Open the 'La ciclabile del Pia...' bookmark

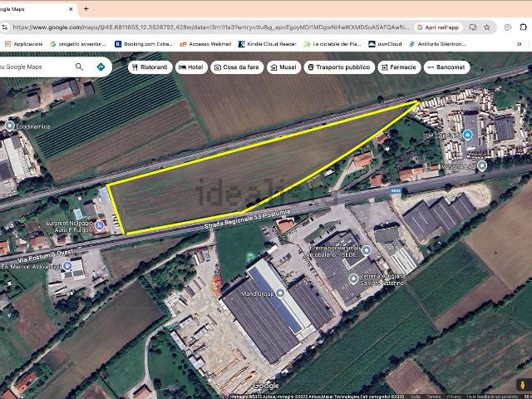click(x=332, y=44)
